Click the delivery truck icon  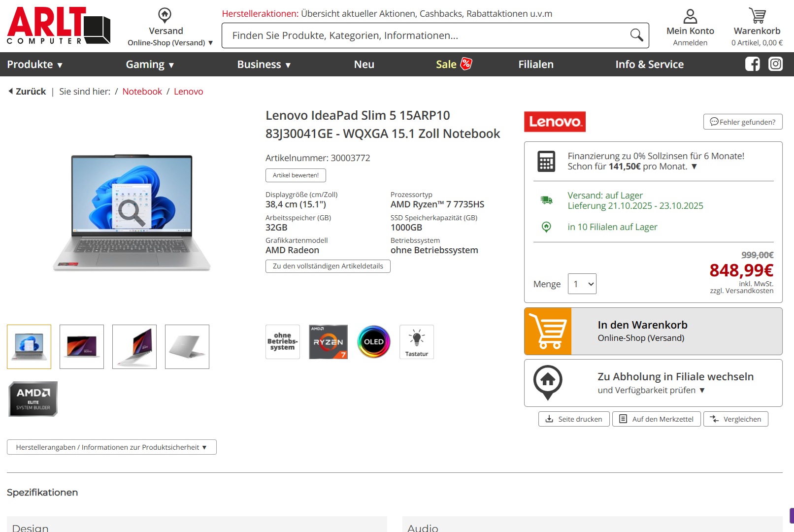(546, 200)
